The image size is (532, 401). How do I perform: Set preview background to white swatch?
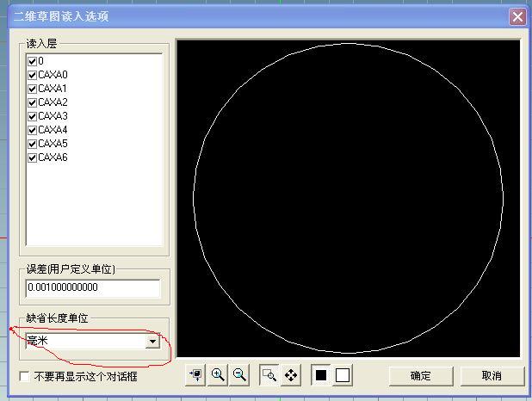coord(343,375)
